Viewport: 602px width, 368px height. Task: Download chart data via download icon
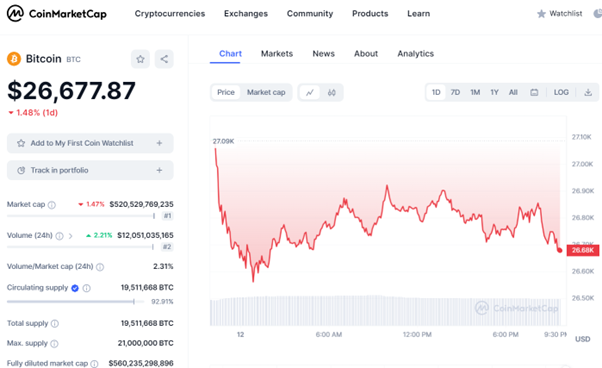click(x=588, y=92)
